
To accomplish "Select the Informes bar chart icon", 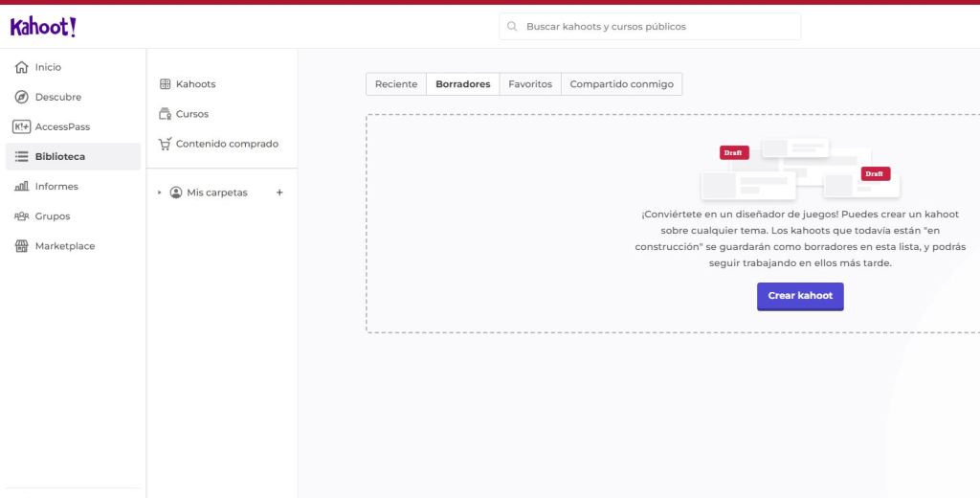I will 21,187.
